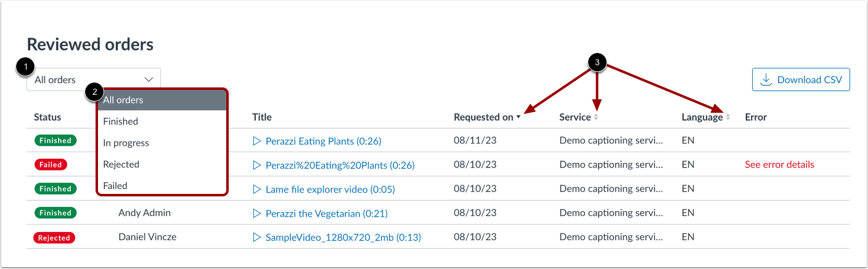Click the Download CSV button
The width and height of the screenshot is (868, 269).
[x=801, y=79]
